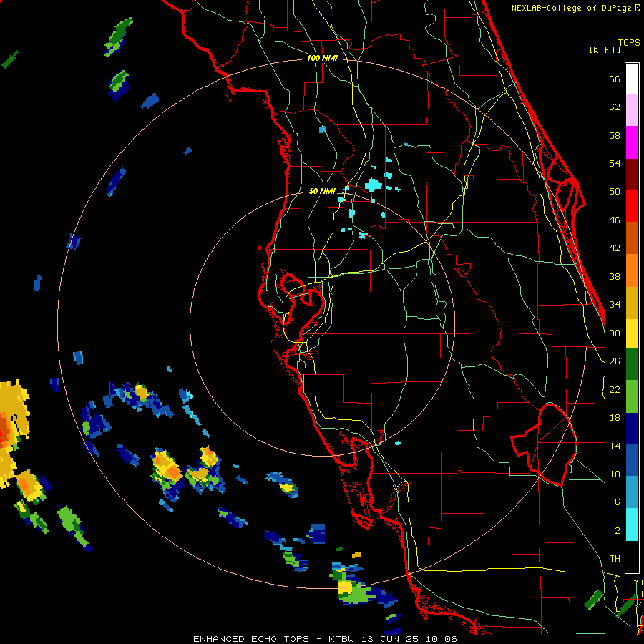Click the TOPS legend title
644x644 pixels.
click(629, 42)
